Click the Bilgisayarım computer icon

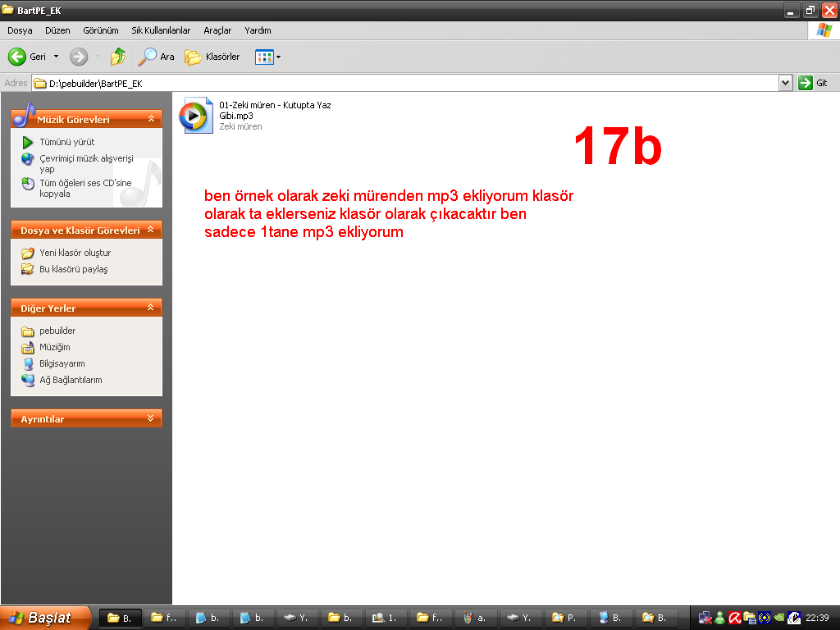(28, 363)
